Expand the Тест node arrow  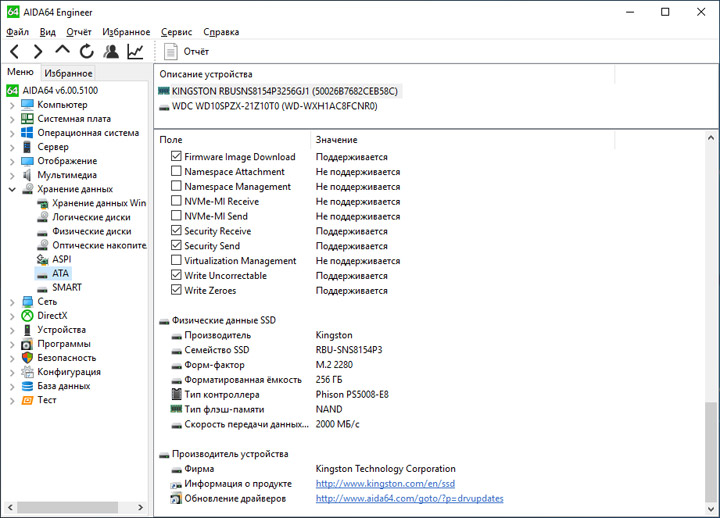(x=12, y=400)
